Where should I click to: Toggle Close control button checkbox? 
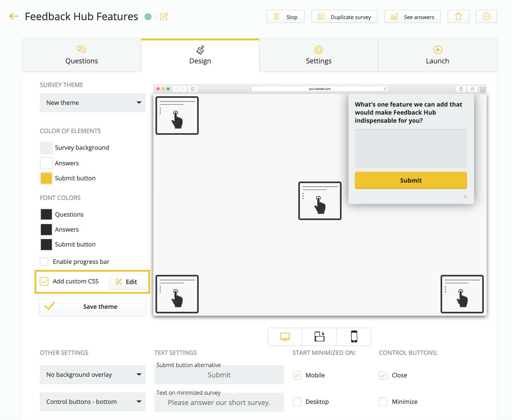(x=383, y=375)
